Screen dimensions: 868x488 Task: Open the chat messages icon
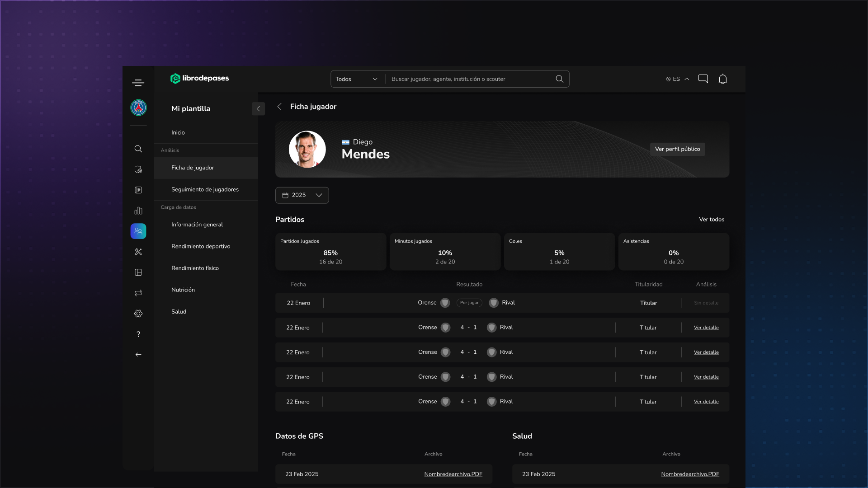click(x=703, y=79)
